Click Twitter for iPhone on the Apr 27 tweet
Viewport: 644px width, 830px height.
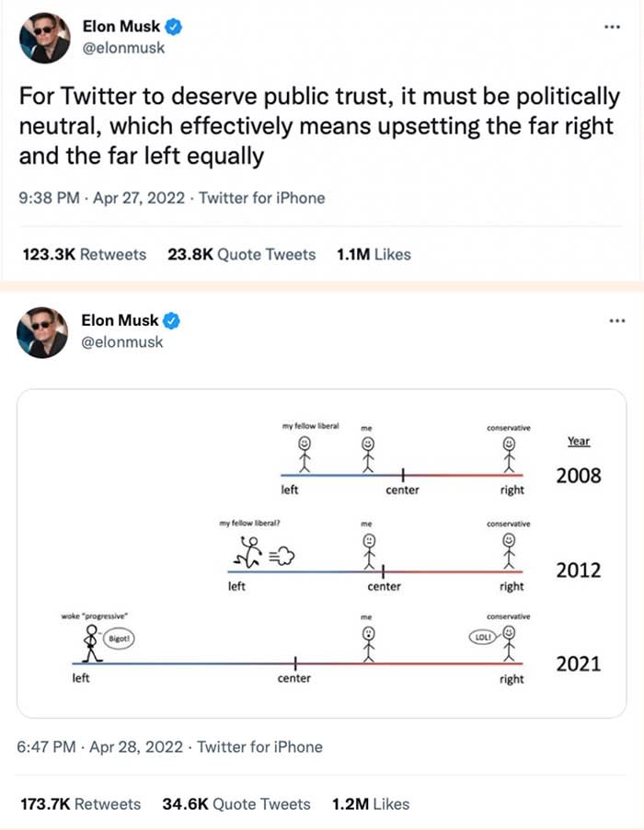(262, 198)
